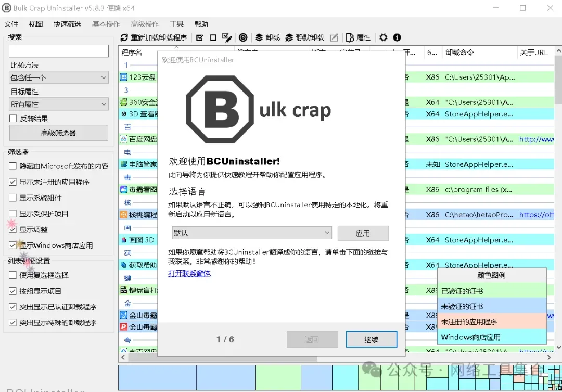
Task: Click the invert selection checkbox-pencil icon
Action: [x=227, y=37]
